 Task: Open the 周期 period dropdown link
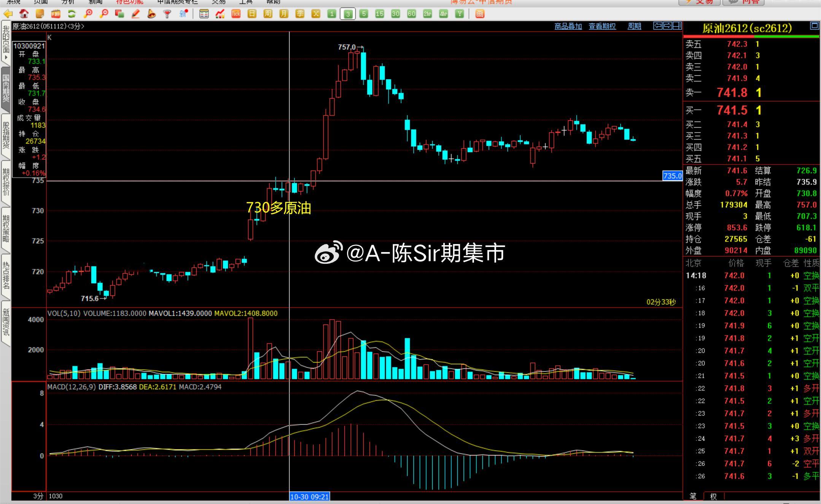pos(634,26)
